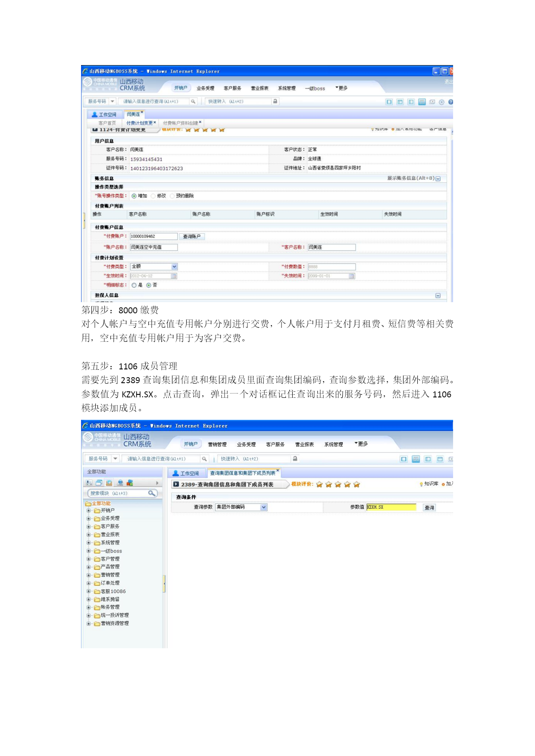Image resolution: width=535 pixels, height=756 pixels.
Task: Click 系统管理 in the top window menu bar
Action: pyautogui.click(x=287, y=88)
